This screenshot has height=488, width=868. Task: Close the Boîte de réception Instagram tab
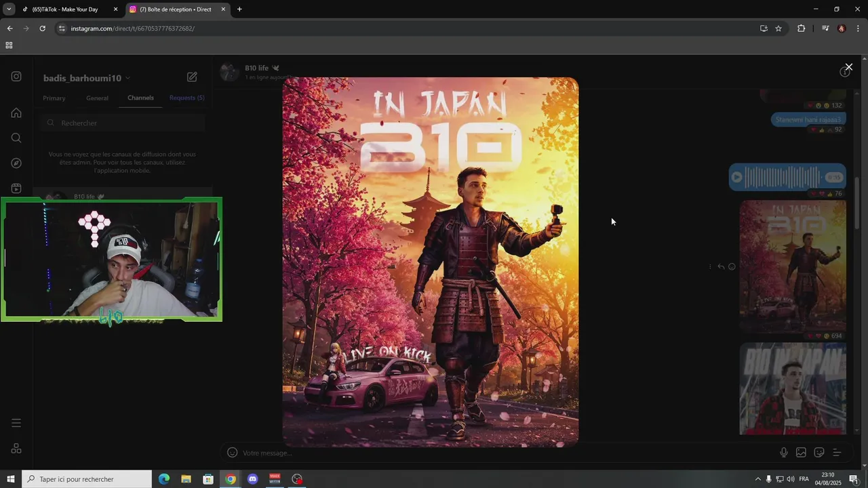[x=223, y=9]
